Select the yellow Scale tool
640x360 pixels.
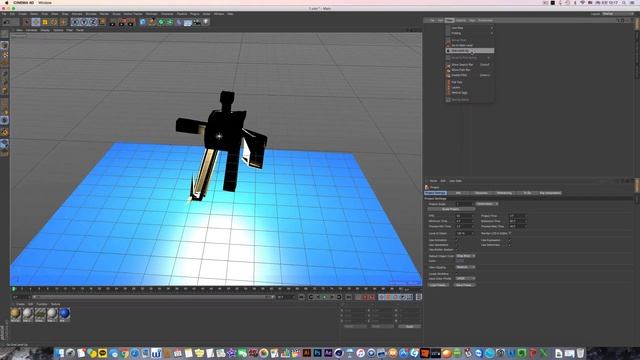pos(45,22)
